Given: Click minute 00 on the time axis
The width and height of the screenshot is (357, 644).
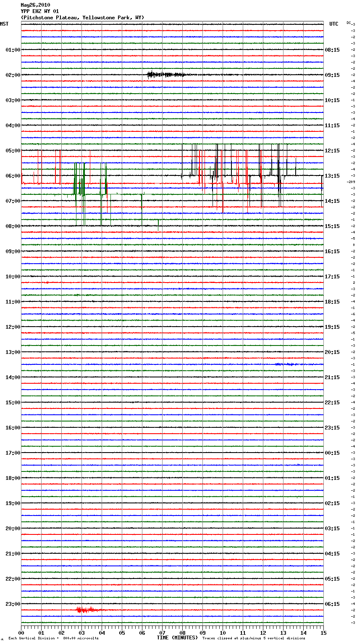Looking at the screenshot, I should point(21,633).
